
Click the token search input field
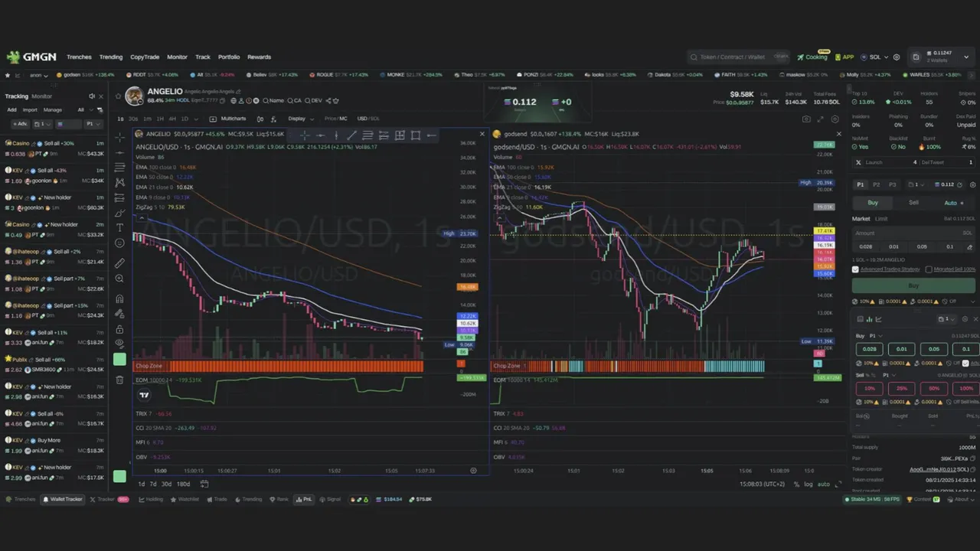click(x=739, y=57)
